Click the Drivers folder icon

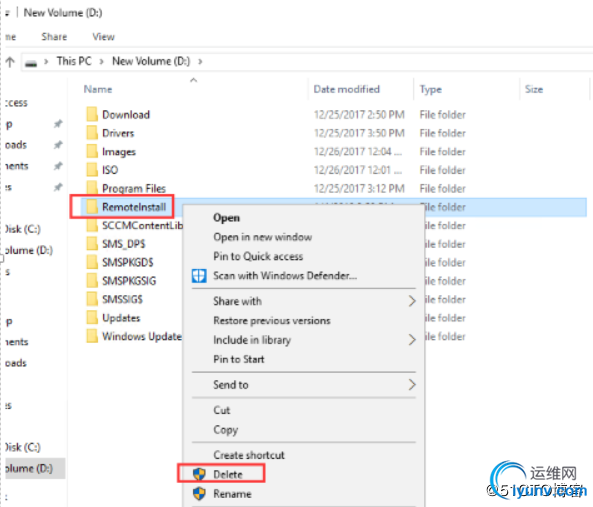click(x=92, y=133)
